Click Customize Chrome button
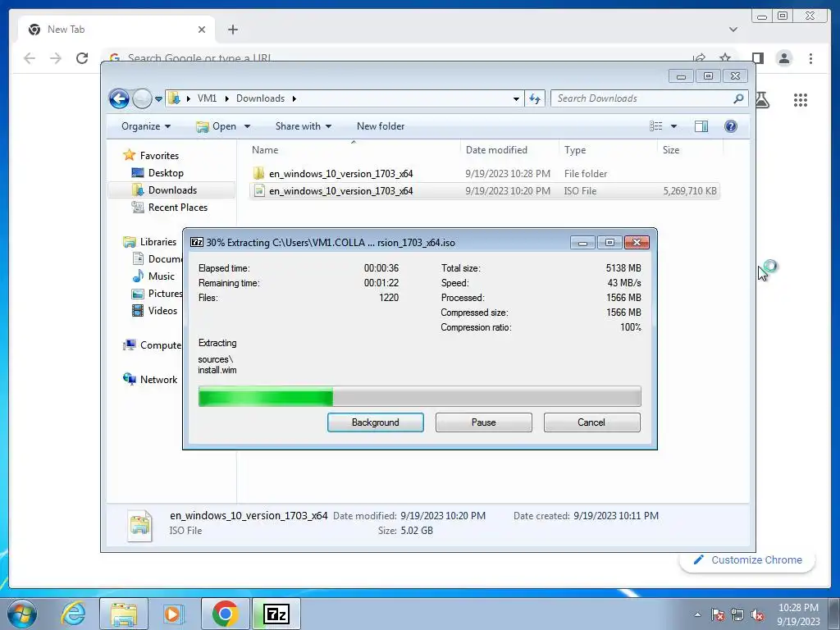 pyautogui.click(x=748, y=559)
